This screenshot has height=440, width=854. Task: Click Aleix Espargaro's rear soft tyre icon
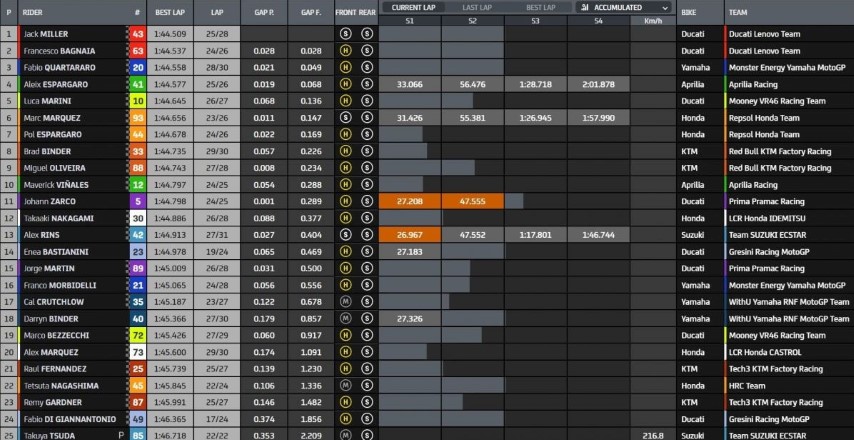pyautogui.click(x=367, y=84)
